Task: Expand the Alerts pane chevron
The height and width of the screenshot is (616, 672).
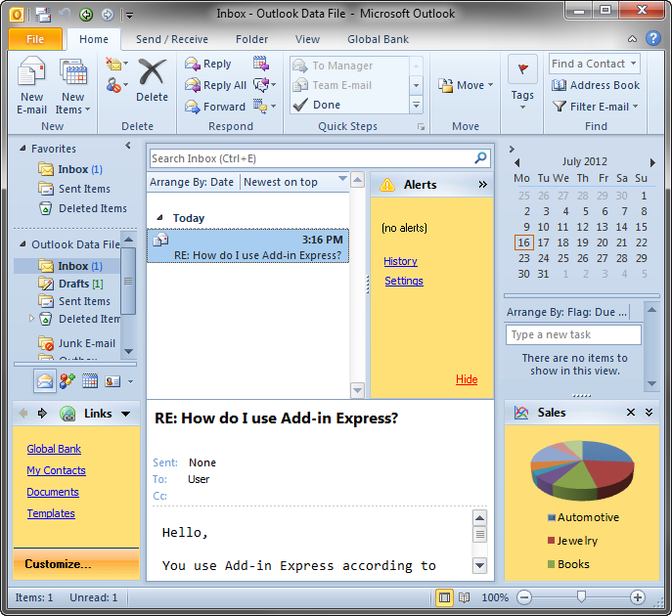Action: point(482,185)
